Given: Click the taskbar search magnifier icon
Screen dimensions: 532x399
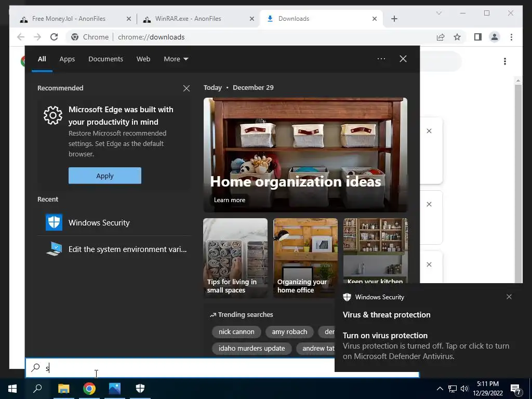Looking at the screenshot, I should click(37, 389).
